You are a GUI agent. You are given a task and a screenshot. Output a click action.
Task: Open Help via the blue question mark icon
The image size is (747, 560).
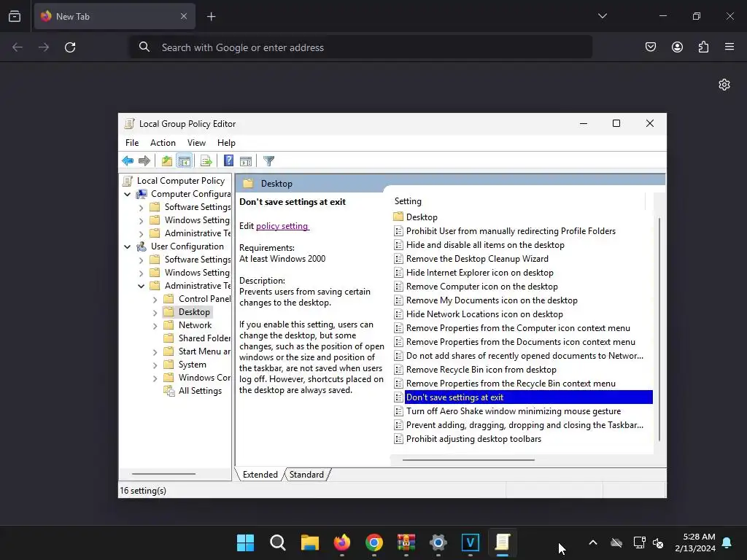228,161
